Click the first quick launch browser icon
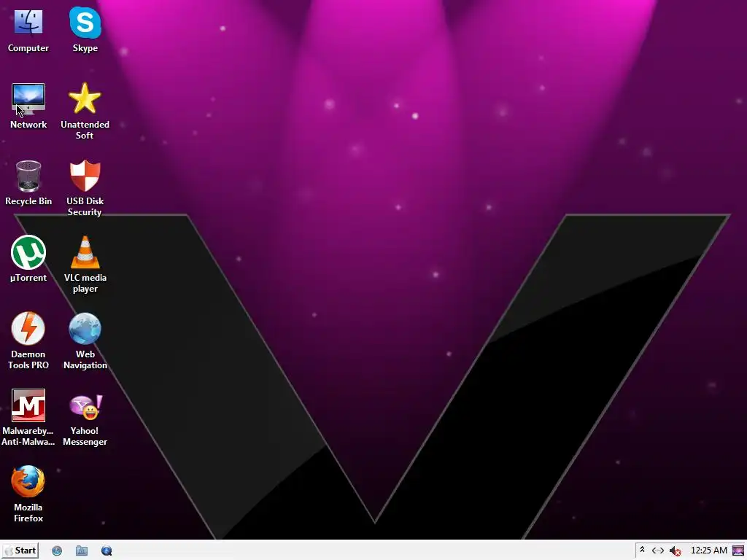Viewport: 747px width, 560px height. (x=57, y=551)
